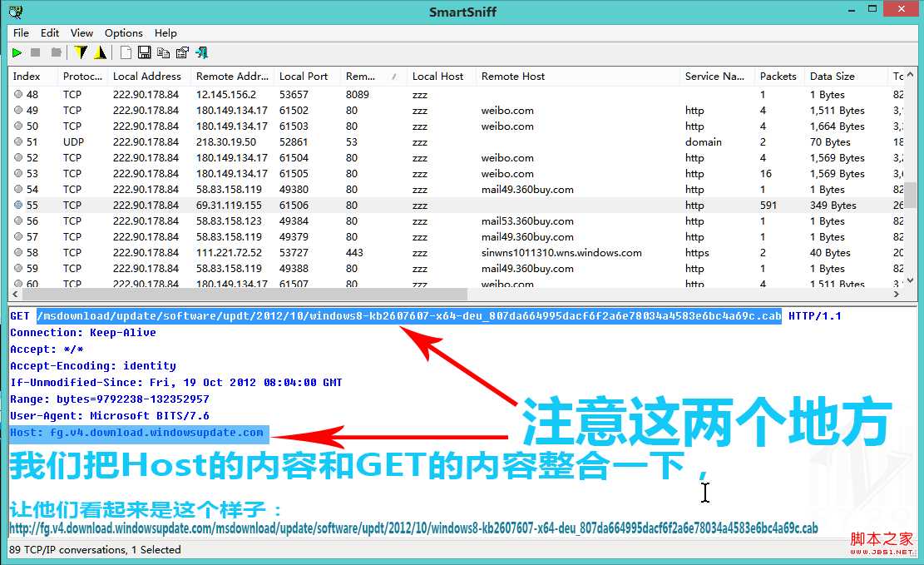This screenshot has width=924, height=565.
Task: Open the View menu
Action: coord(82,33)
